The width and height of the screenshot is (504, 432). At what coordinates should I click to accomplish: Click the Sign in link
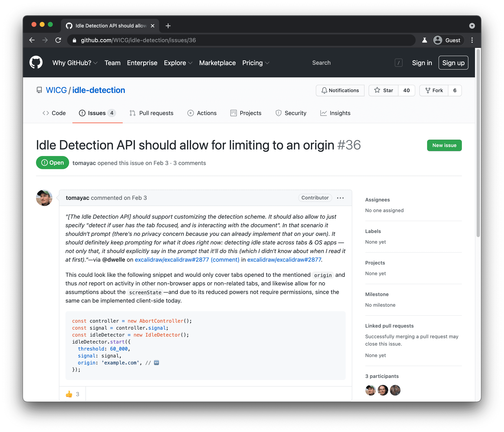pyautogui.click(x=421, y=63)
